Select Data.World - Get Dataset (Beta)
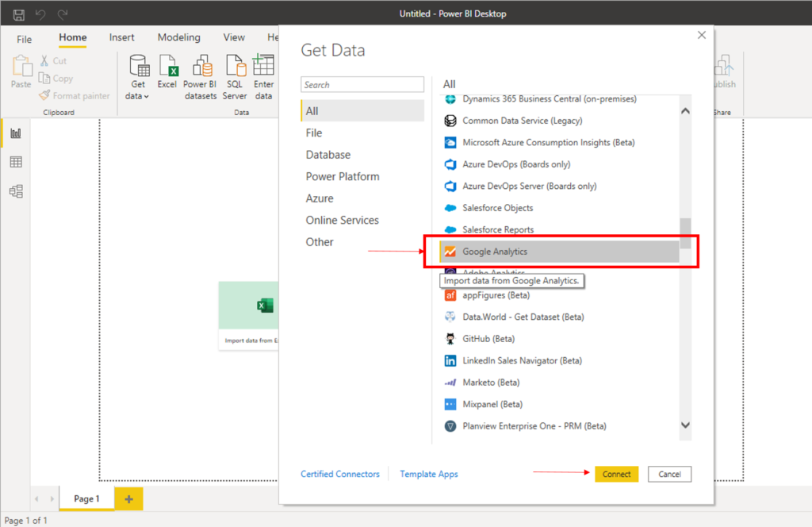Viewport: 812px width, 527px height. point(523,317)
